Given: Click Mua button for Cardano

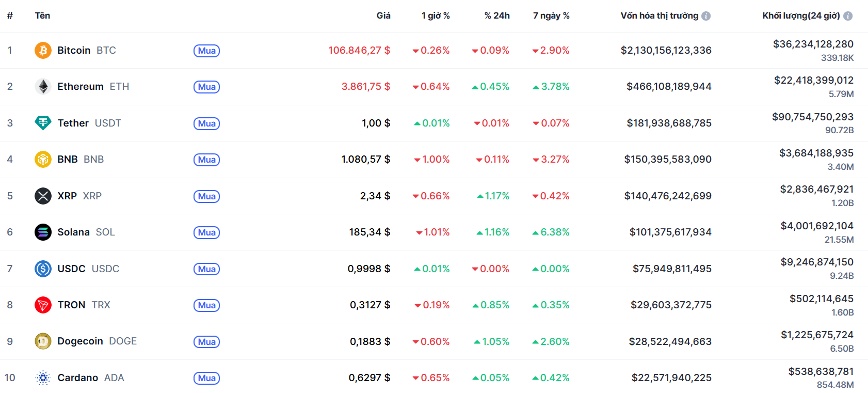Looking at the screenshot, I should pyautogui.click(x=206, y=378).
